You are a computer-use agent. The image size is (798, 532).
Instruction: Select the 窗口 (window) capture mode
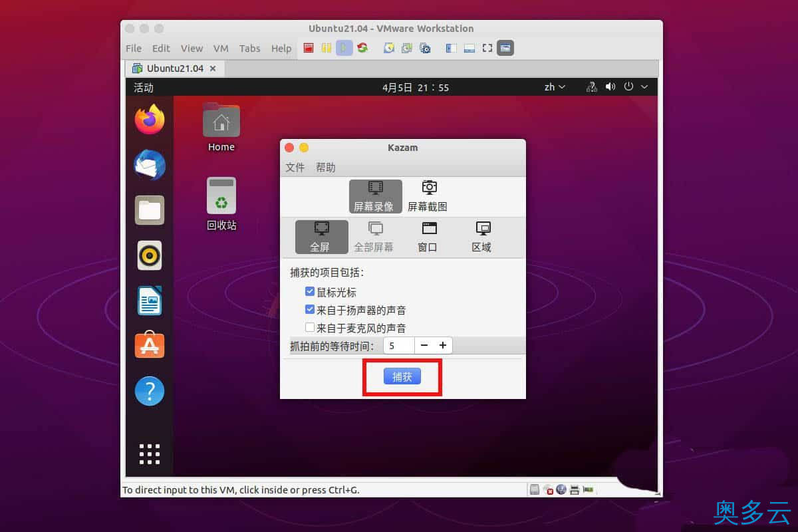pyautogui.click(x=428, y=237)
